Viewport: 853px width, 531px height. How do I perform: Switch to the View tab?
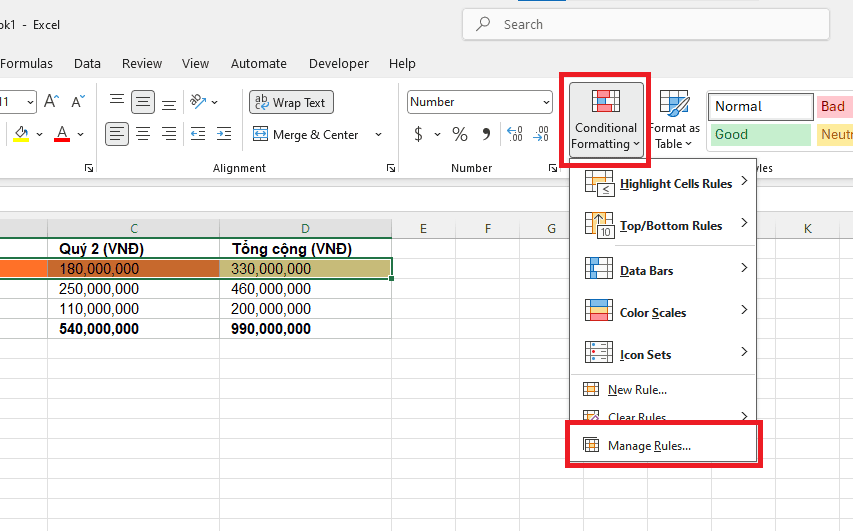coord(195,64)
